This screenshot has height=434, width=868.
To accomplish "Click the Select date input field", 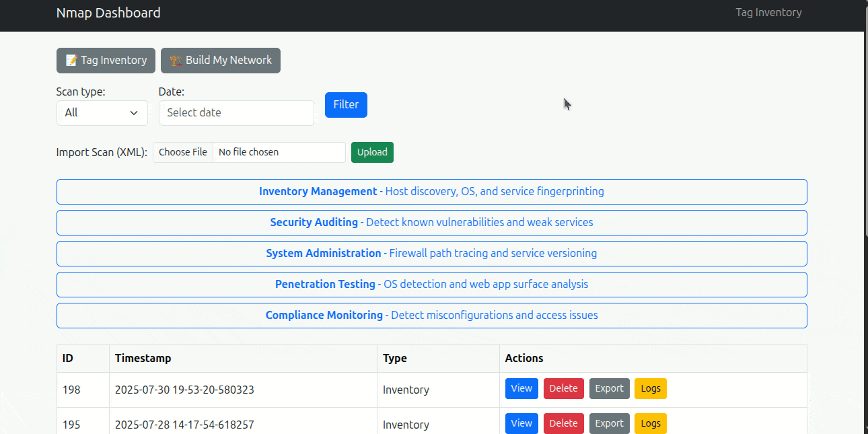I will point(236,113).
